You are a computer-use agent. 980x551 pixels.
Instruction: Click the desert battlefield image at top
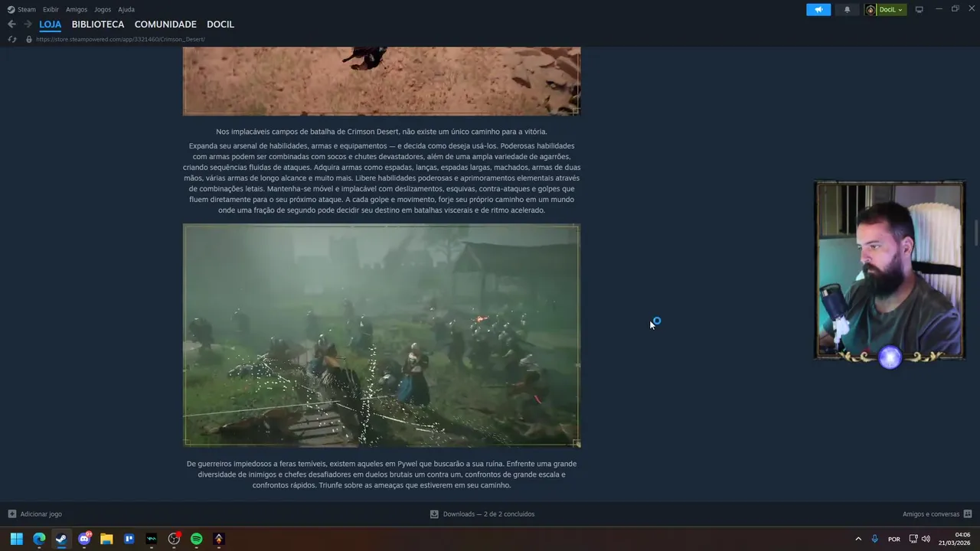pos(381,80)
